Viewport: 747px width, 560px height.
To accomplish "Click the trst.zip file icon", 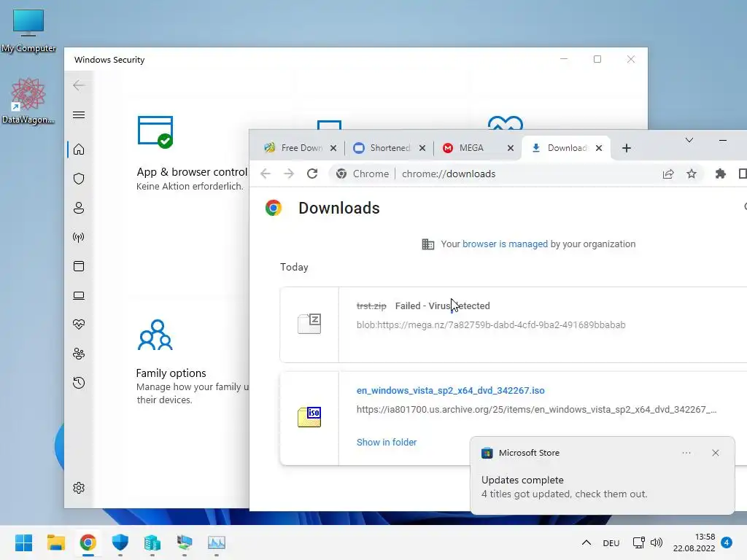I will [x=309, y=324].
